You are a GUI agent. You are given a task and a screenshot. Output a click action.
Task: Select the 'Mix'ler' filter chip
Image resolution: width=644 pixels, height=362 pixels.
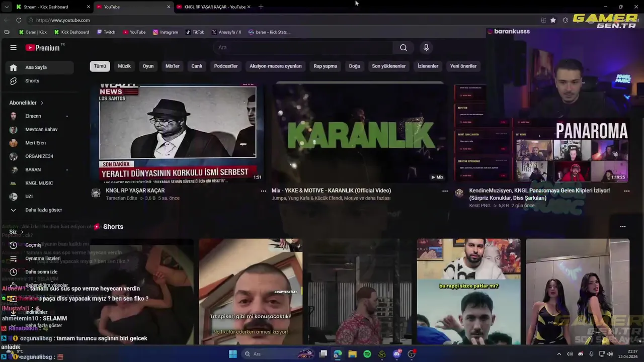pos(173,66)
